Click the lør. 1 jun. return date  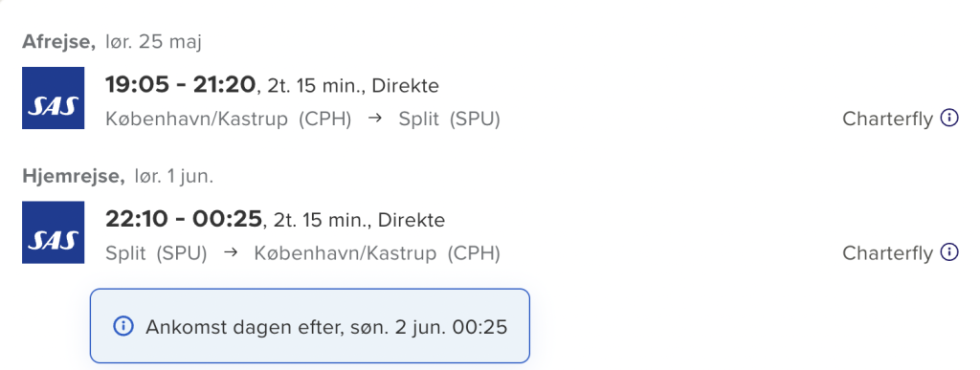pos(174,177)
